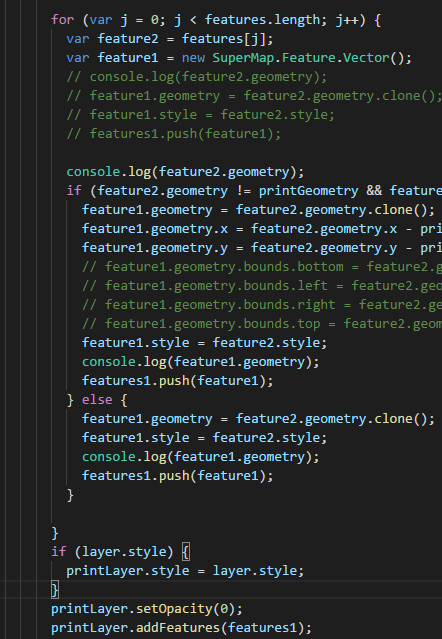Screen dimensions: 442x639
Task: Click the commented 'features1.push(feature1)' line
Action: (x=174, y=134)
